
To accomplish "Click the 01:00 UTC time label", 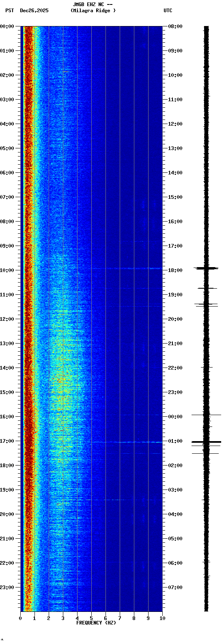I will point(175,441).
